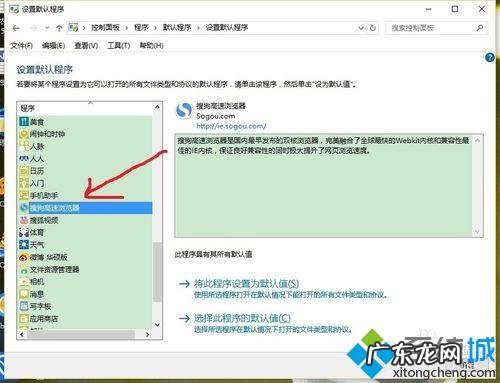Click the description box scroll-up arrow
500x383 pixels.
coord(477,140)
